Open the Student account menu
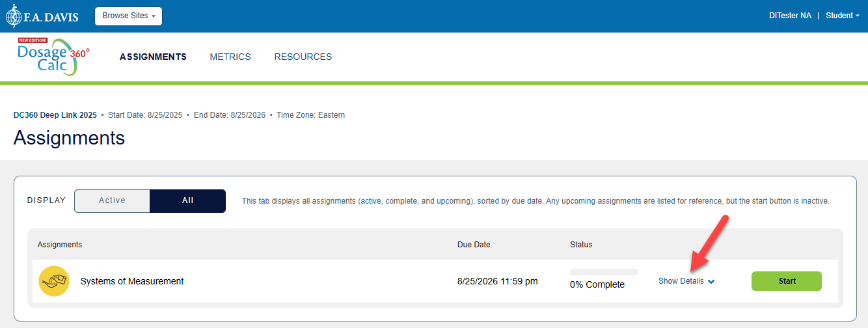Screen dimensions: 868x328 pos(843,16)
